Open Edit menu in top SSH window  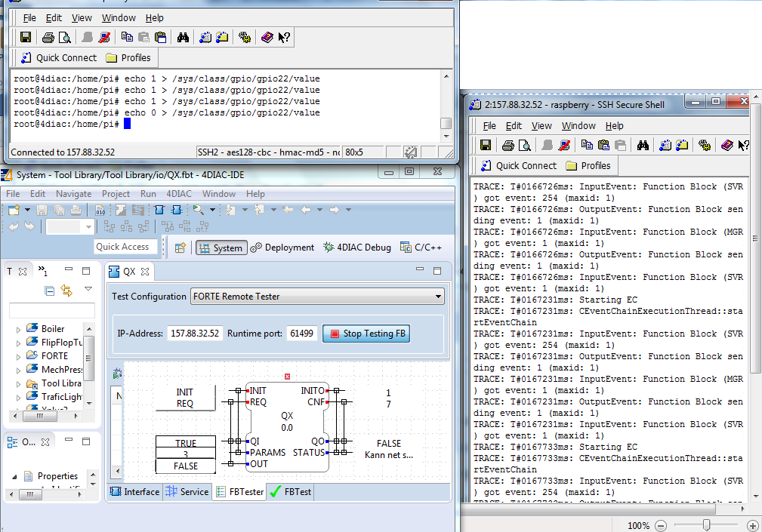coord(54,18)
